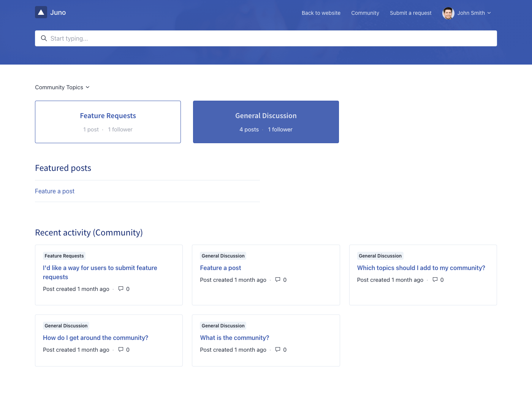The height and width of the screenshot is (395, 532).
Task: Click John Smith's profile avatar
Action: [448, 13]
